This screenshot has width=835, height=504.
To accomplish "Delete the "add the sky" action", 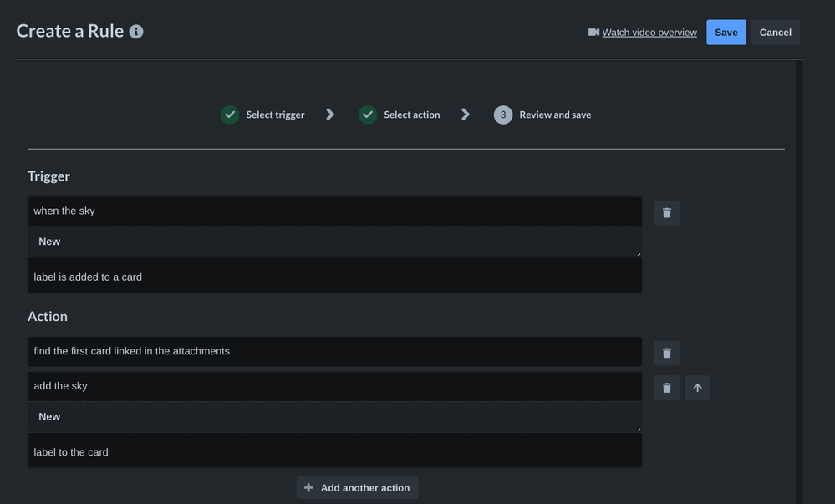I will [x=666, y=387].
